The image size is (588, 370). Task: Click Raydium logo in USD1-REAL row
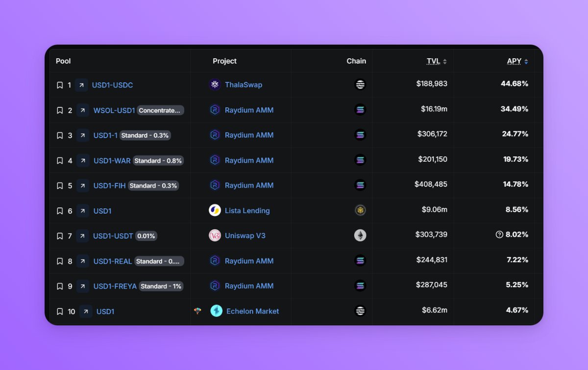coord(215,261)
